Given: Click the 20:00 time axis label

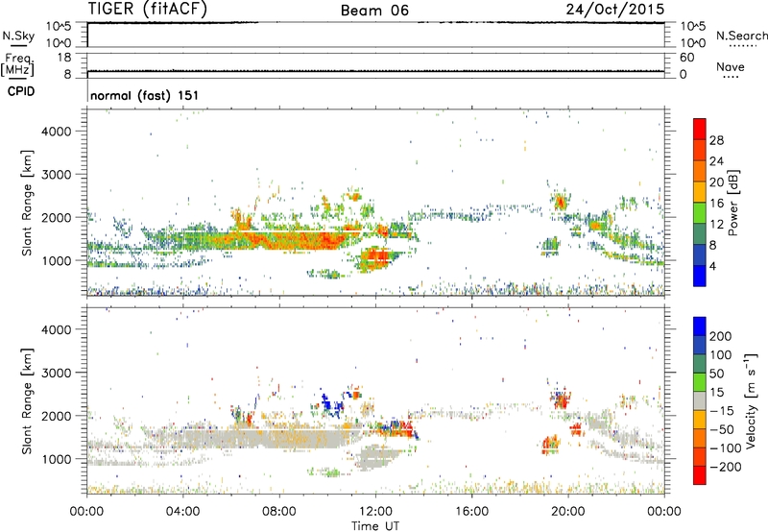Looking at the screenshot, I should click(x=568, y=512).
